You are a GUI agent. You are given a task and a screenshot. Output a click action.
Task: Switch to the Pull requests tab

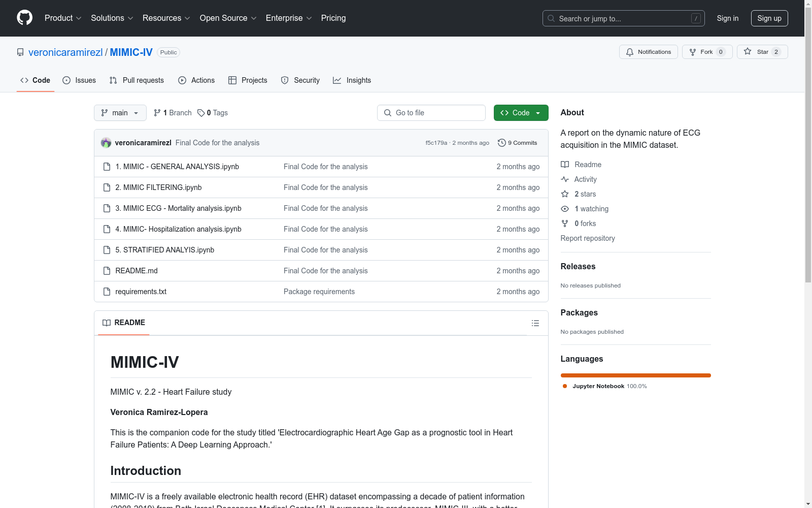[137, 80]
